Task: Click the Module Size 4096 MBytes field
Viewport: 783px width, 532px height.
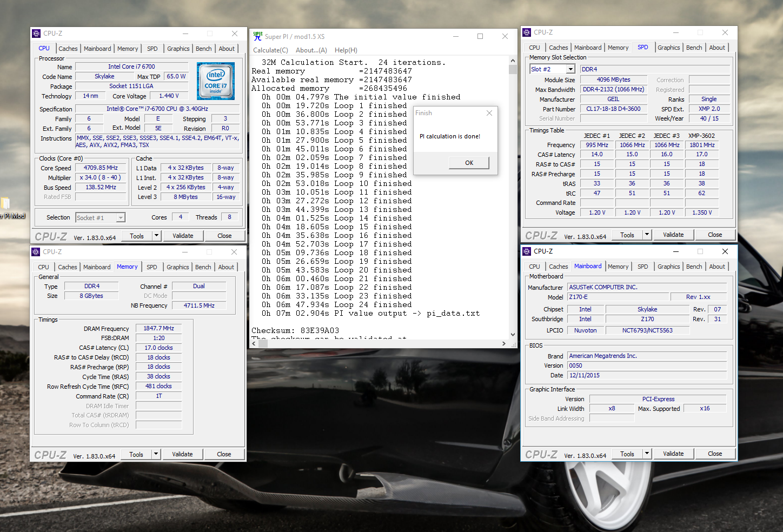Action: [613, 79]
